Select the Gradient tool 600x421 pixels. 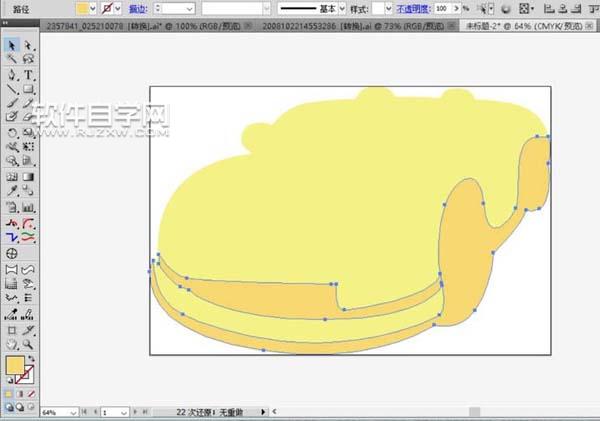click(x=28, y=177)
